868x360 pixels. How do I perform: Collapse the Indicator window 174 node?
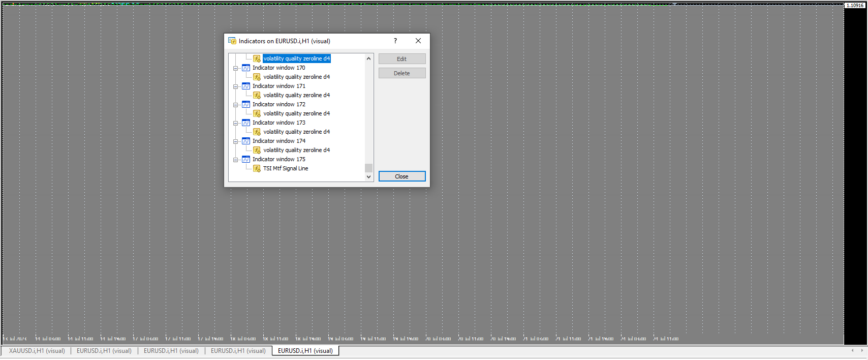click(x=235, y=141)
